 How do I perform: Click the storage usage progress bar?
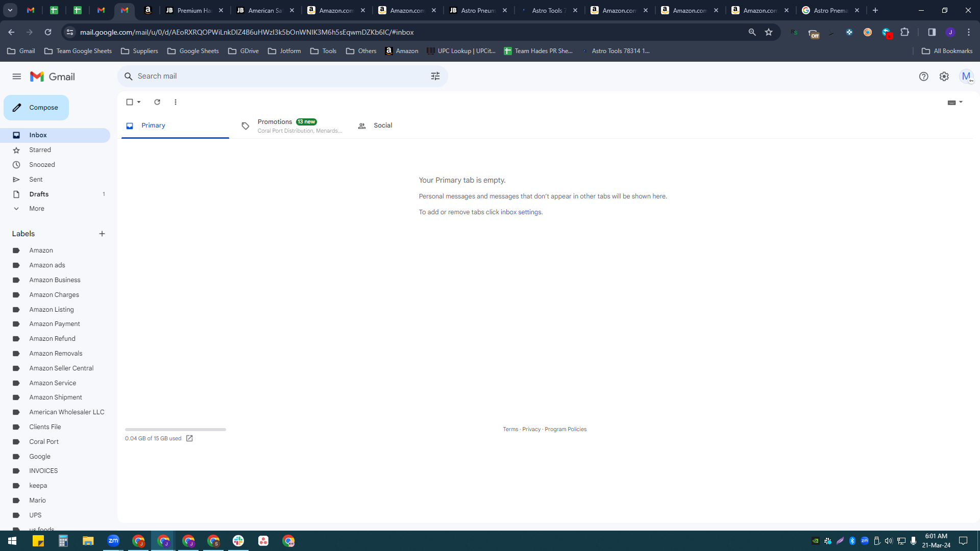[176, 430]
